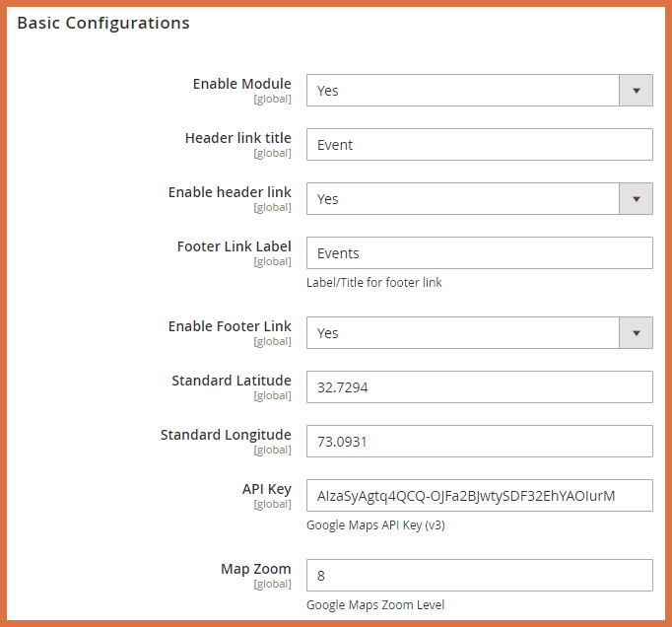Screen dimensions: 672x627
Task: Click inside the API Key text field
Action: 479,496
